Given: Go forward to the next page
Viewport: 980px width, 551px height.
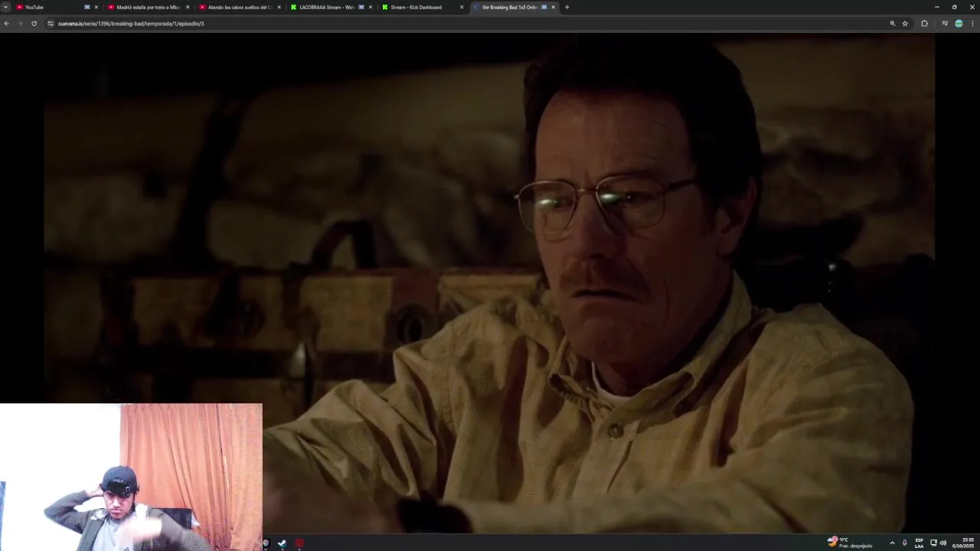Looking at the screenshot, I should (20, 24).
